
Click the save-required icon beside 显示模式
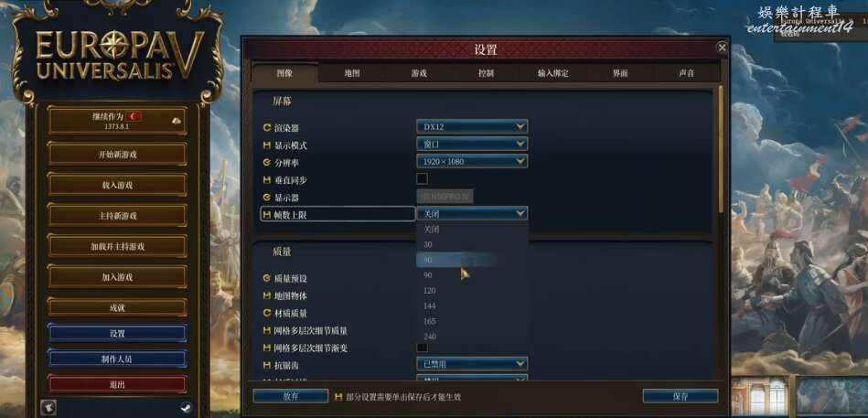267,145
